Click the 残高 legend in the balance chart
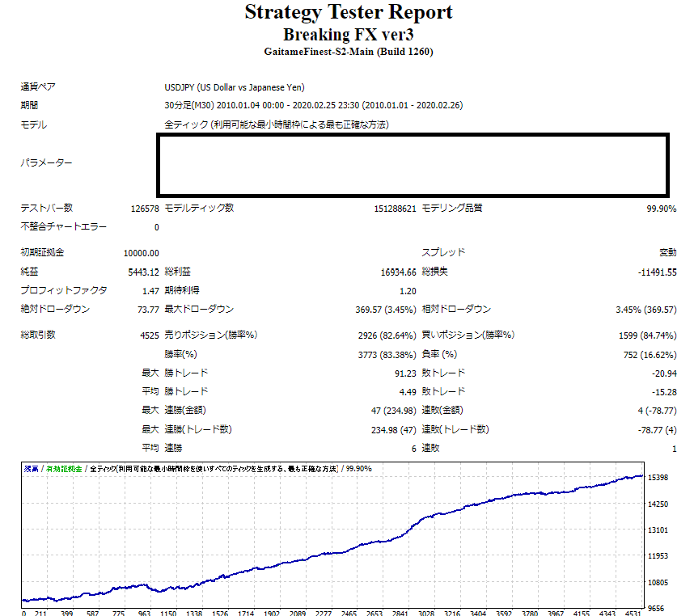 32,469
